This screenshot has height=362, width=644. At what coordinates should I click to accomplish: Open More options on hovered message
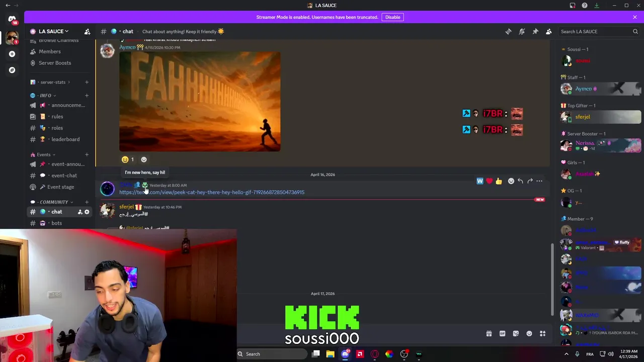pyautogui.click(x=539, y=181)
